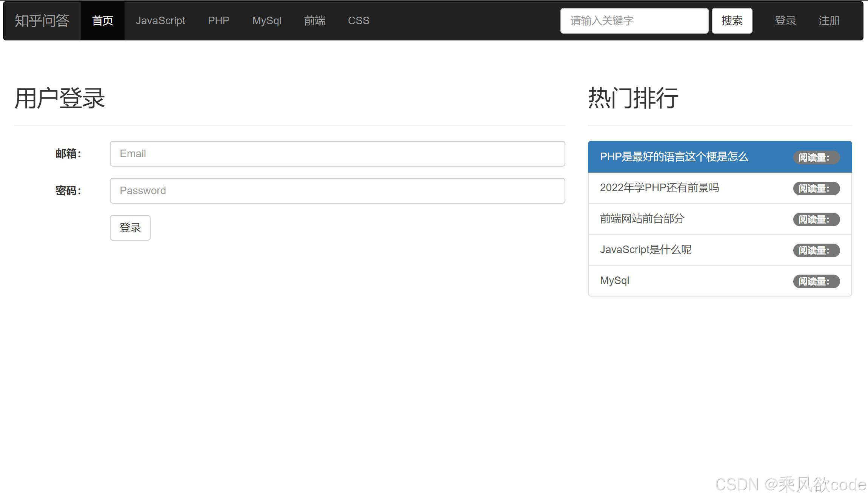Switch to the JavaScript category tab
The width and height of the screenshot is (868, 499).
point(160,20)
